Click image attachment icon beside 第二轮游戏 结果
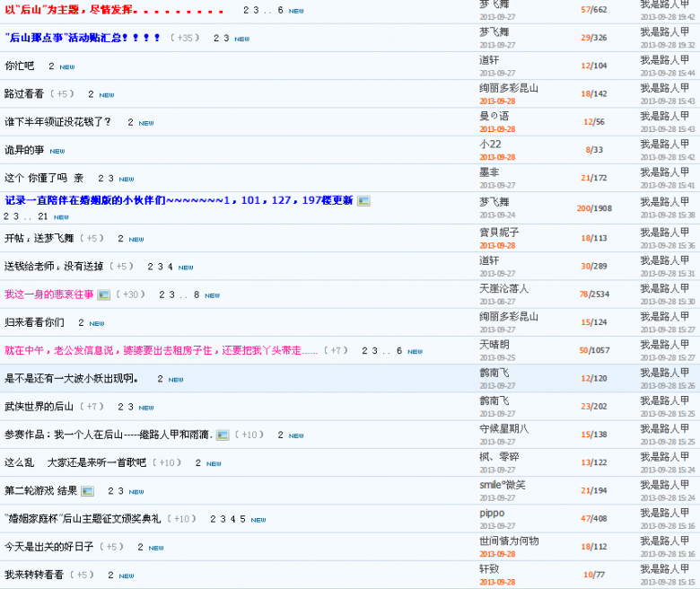The height and width of the screenshot is (589, 700). (87, 491)
